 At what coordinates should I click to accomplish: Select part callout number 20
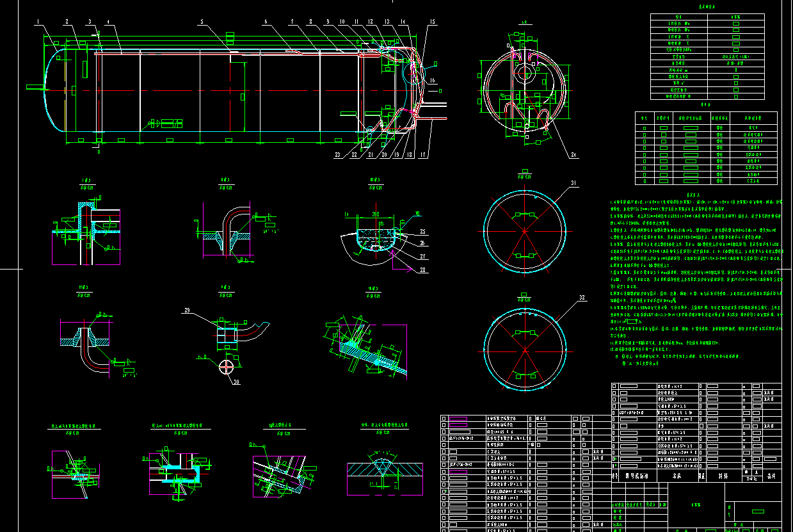[x=385, y=154]
